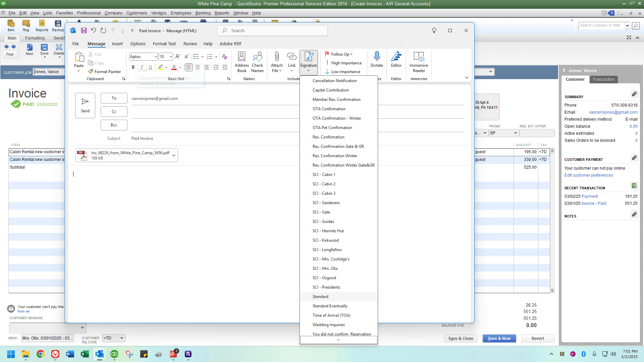The width and height of the screenshot is (644, 362).
Task: Toggle Underline formatting
Action: [151, 67]
